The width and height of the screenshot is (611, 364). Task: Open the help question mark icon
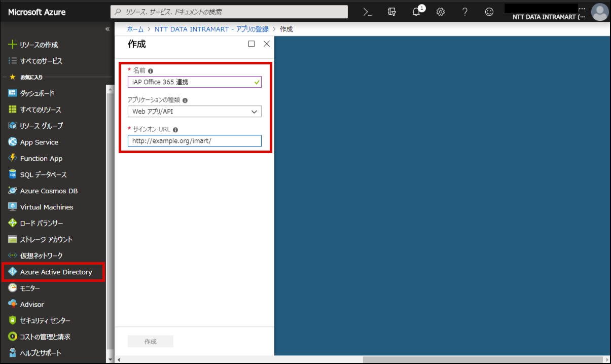(x=465, y=12)
